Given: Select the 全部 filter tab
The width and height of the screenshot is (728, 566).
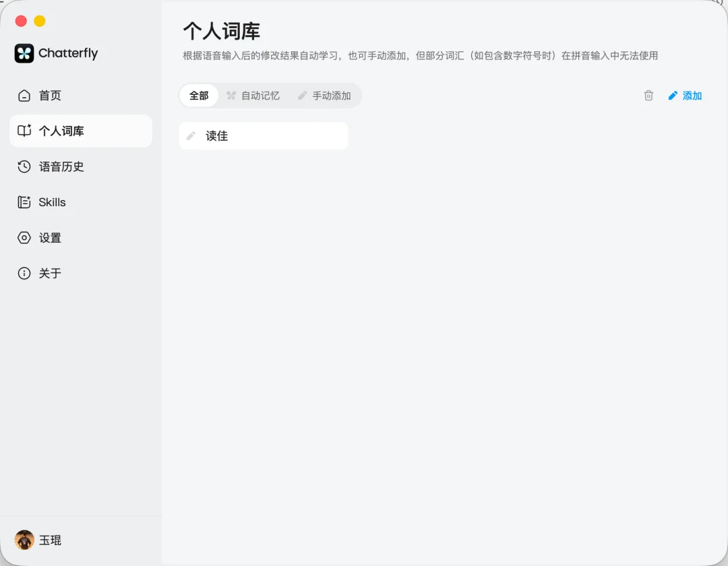Looking at the screenshot, I should click(x=199, y=96).
